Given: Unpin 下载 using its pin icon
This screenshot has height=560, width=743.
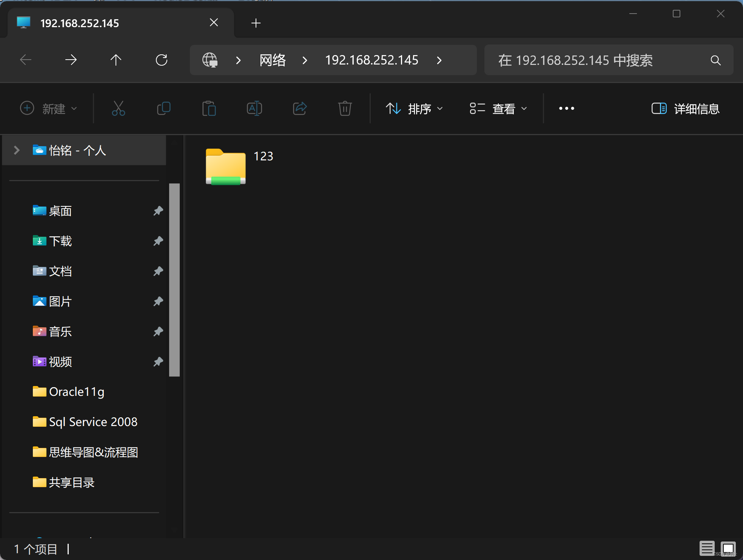Looking at the screenshot, I should (158, 241).
